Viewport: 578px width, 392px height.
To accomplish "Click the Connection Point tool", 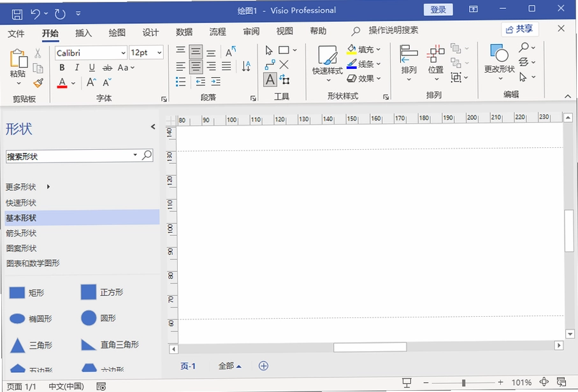I will tap(284, 65).
